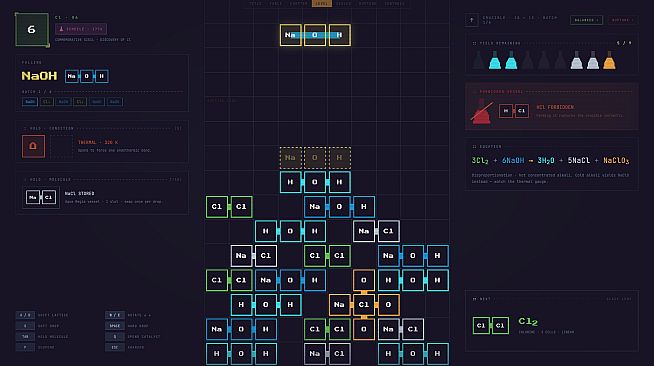
Task: Select the red thermal catalyst icon
Action: point(33,146)
